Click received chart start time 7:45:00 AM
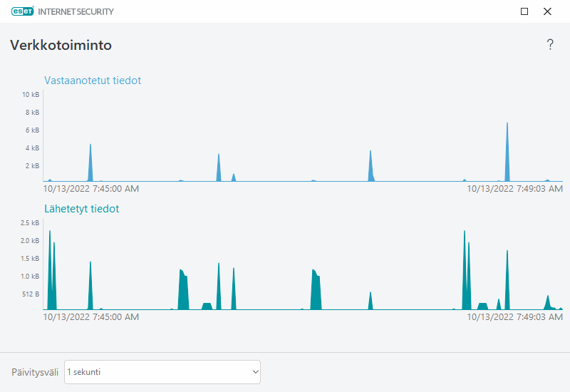 (91, 189)
